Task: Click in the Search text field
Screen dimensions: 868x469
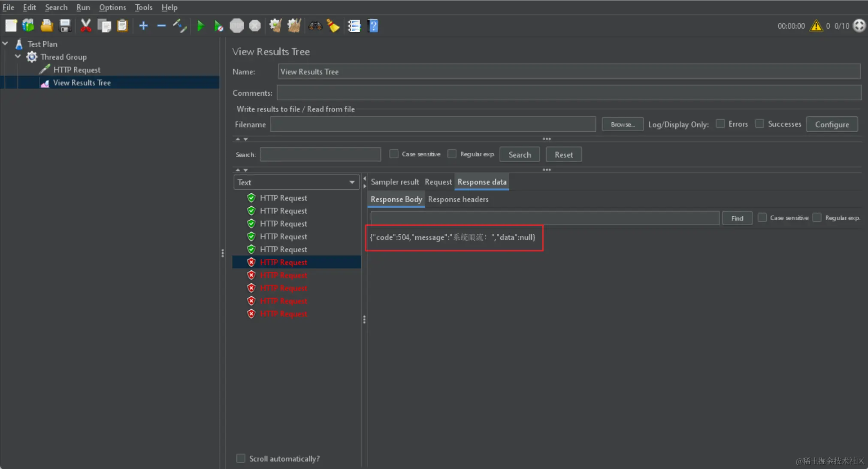Action: [x=320, y=154]
